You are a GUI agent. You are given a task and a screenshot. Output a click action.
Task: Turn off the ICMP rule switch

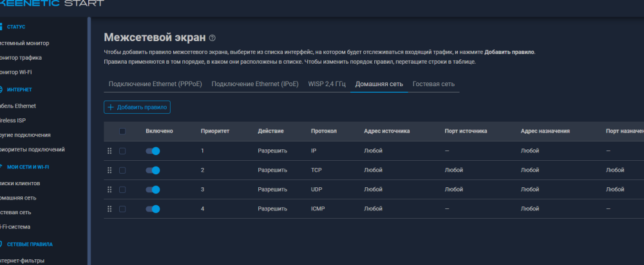pyautogui.click(x=153, y=209)
